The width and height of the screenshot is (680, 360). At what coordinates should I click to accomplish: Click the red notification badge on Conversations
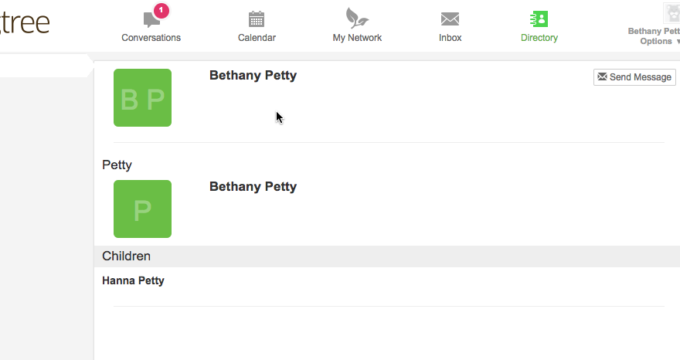(x=161, y=10)
